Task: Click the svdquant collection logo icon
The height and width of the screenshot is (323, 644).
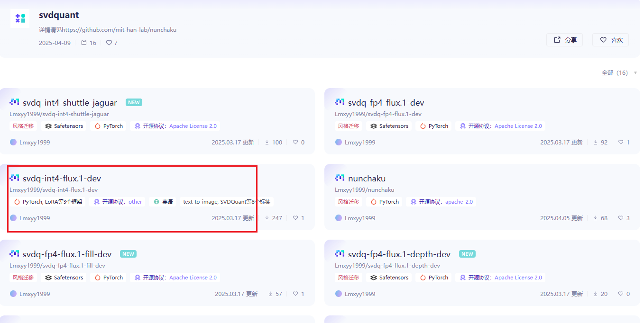Action: point(20,18)
